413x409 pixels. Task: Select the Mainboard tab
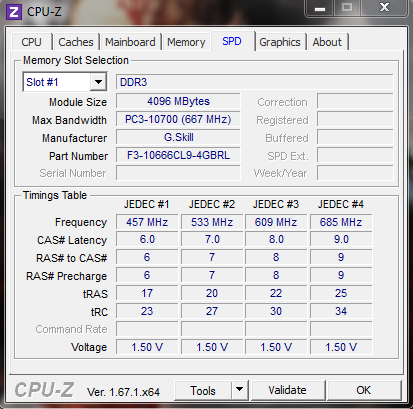(130, 42)
